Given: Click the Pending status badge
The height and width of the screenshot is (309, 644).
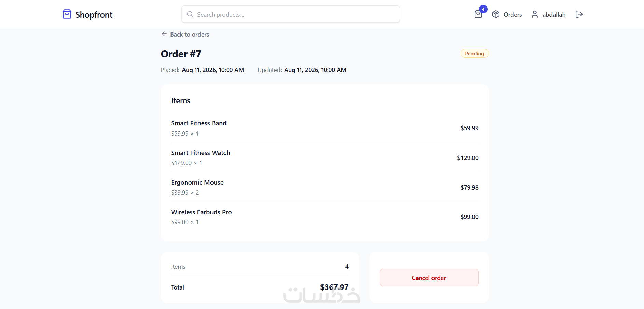Looking at the screenshot, I should click(x=475, y=54).
